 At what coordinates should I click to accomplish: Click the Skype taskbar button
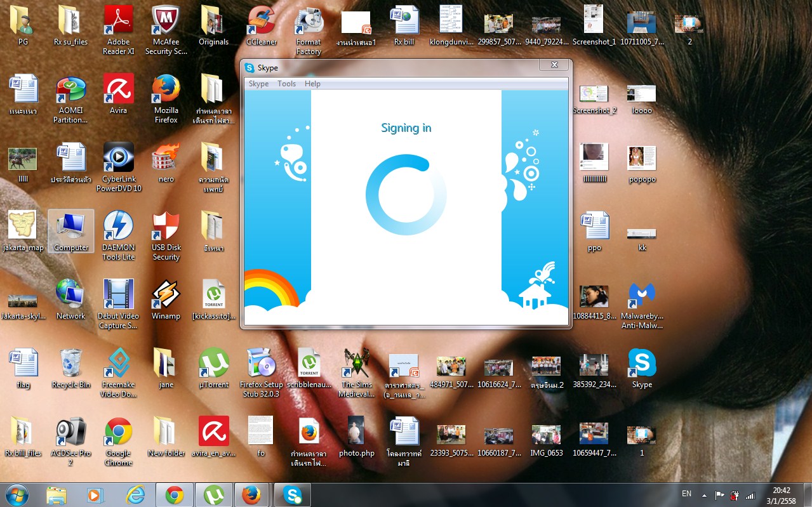click(x=293, y=495)
